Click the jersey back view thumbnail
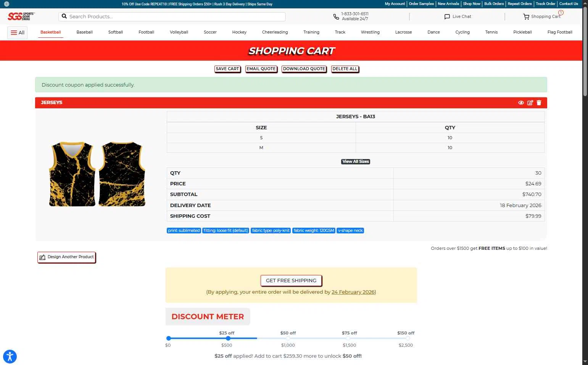The image size is (588, 365). pyautogui.click(x=122, y=174)
